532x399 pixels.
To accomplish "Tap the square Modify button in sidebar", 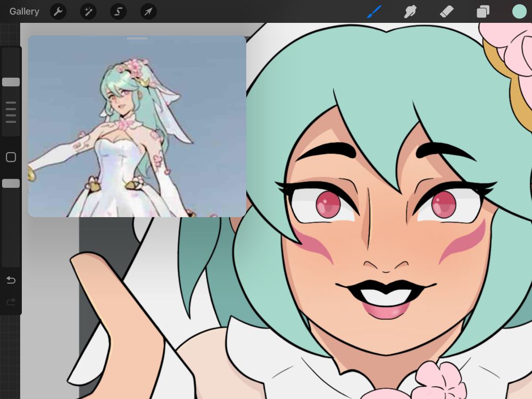I will pos(11,157).
